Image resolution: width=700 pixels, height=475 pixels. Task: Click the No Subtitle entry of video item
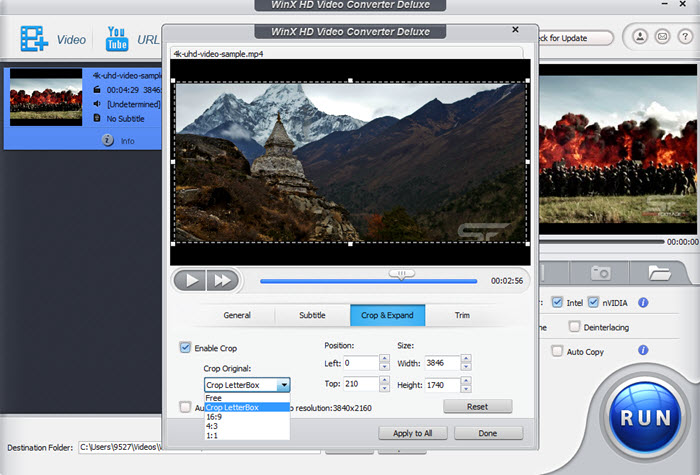click(x=125, y=119)
